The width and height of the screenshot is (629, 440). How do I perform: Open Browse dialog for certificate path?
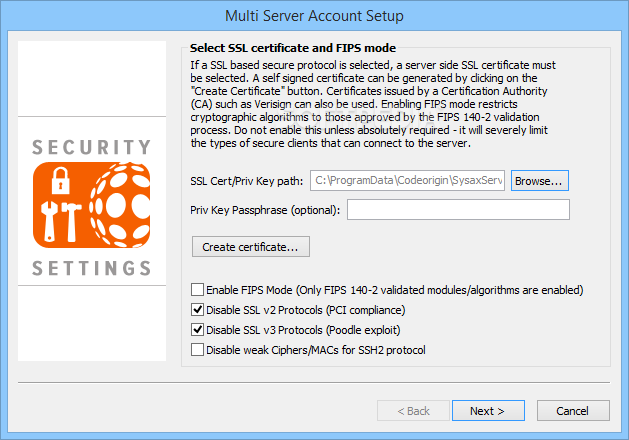[x=540, y=180]
